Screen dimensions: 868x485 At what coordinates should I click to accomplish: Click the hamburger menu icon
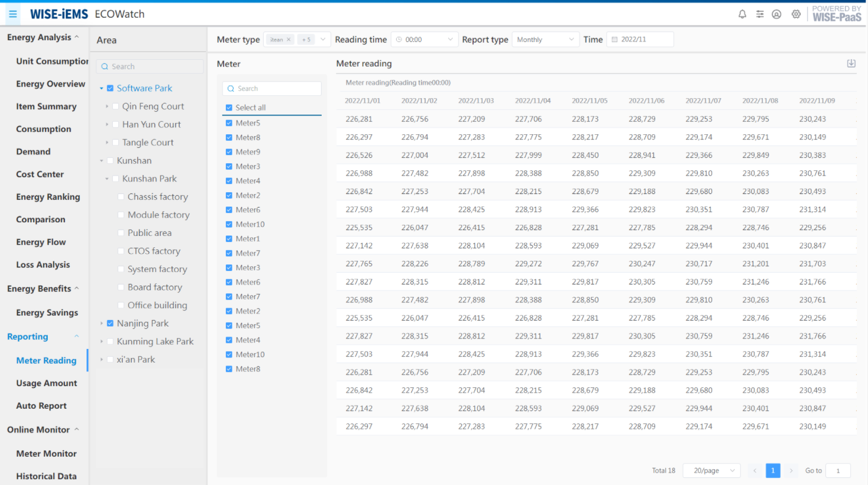(x=12, y=14)
